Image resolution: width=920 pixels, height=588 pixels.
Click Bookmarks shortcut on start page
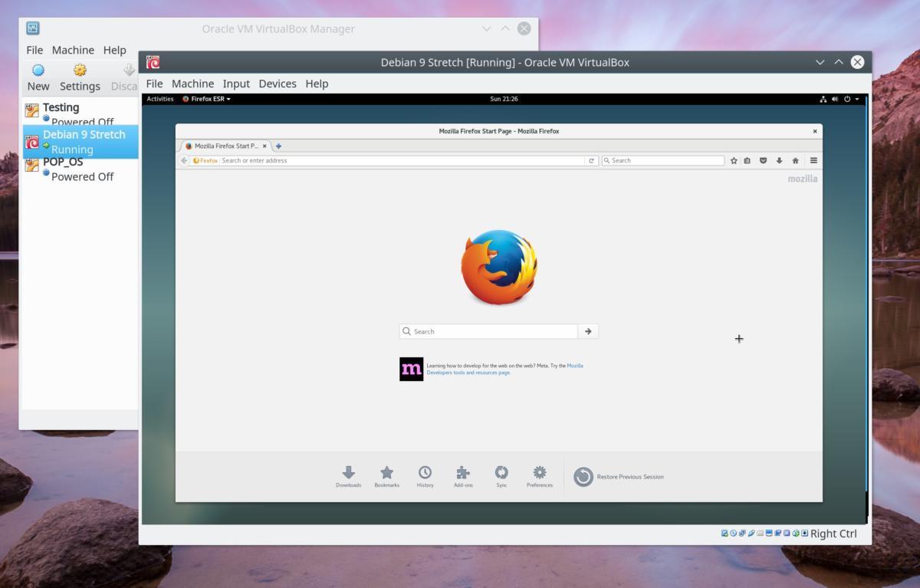[386, 476]
